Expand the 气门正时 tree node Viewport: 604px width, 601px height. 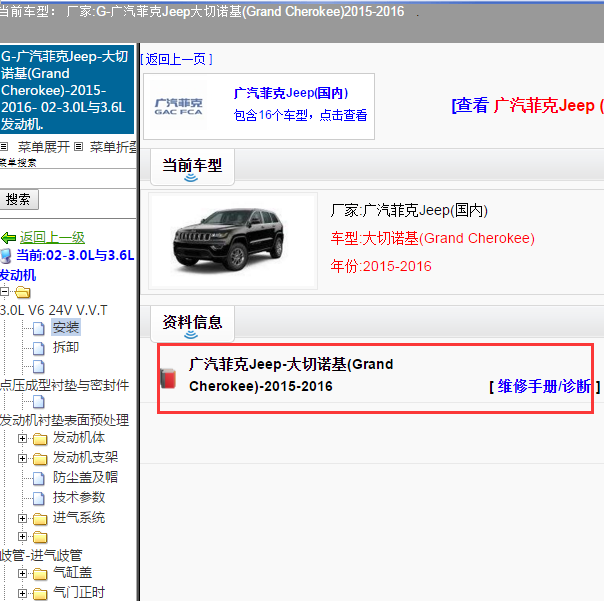(22, 594)
